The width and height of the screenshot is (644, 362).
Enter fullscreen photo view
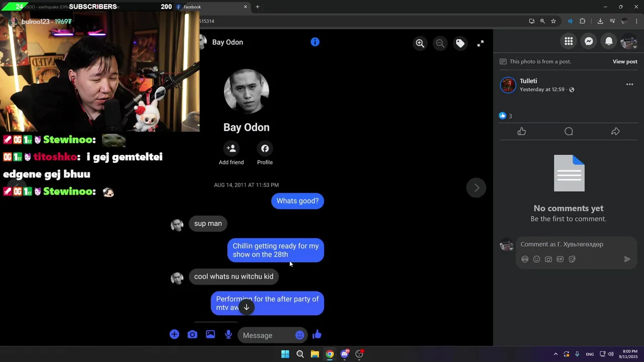(480, 44)
